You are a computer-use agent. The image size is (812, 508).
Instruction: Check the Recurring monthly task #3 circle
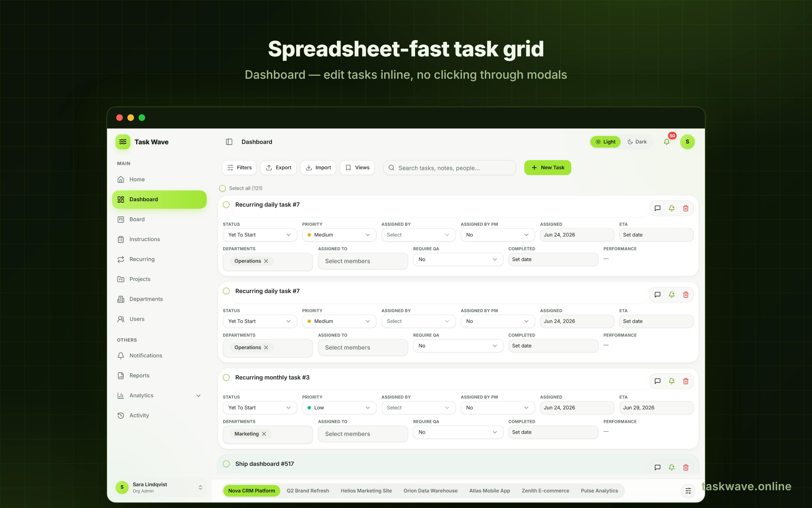click(227, 377)
